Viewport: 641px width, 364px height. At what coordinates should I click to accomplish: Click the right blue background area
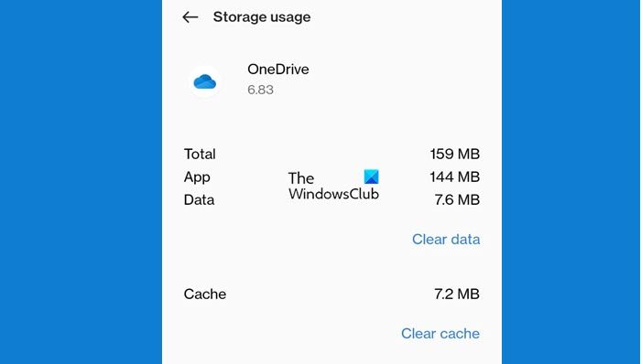571,182
